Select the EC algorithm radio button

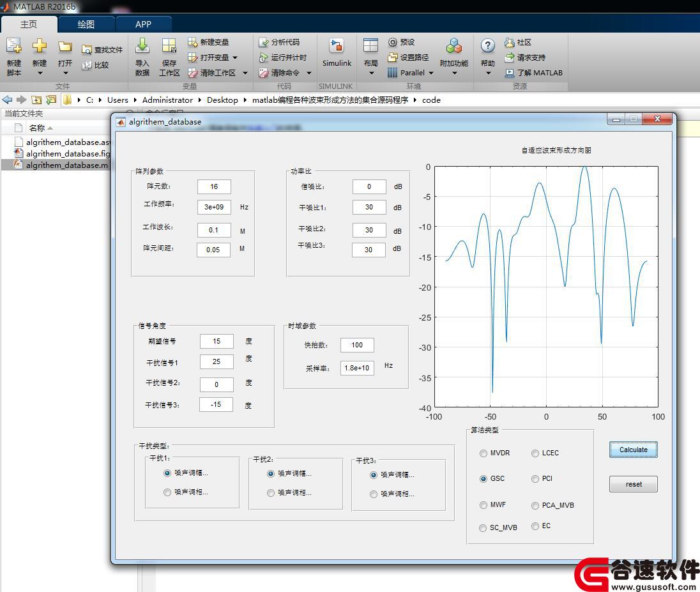[x=535, y=526]
